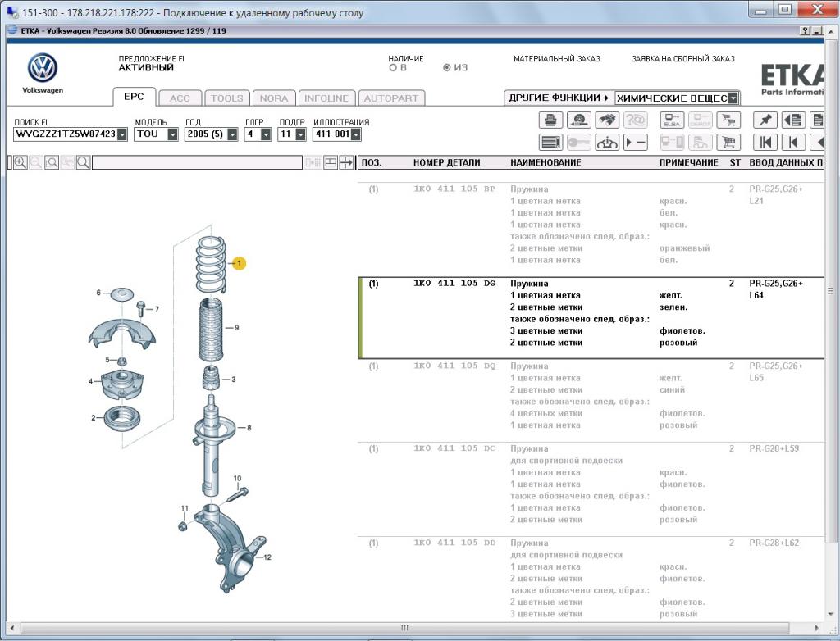Screen dimensions: 840x641
Task: Open the ДРУГИЕ ФУНКЦИИ menu
Action: click(x=559, y=98)
